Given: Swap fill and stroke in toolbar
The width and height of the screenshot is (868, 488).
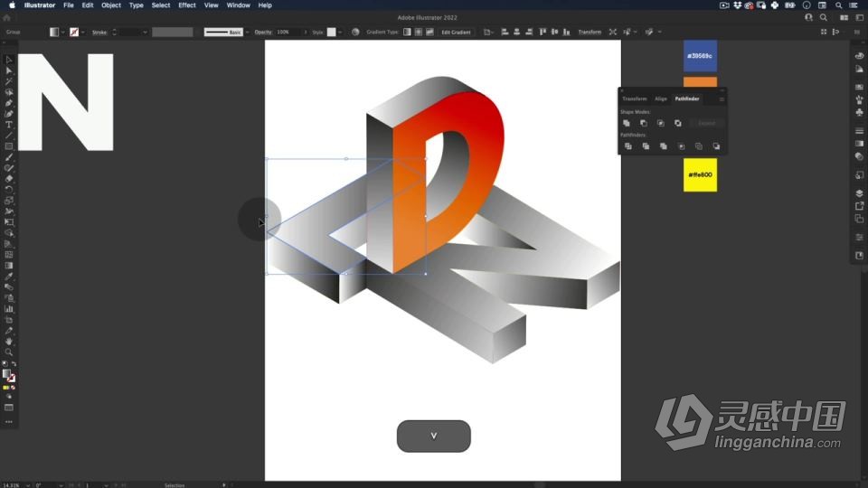Looking at the screenshot, I should click(x=14, y=364).
